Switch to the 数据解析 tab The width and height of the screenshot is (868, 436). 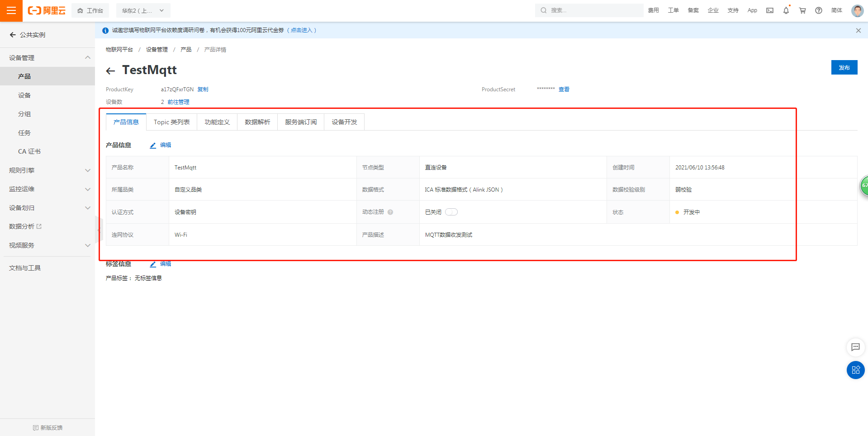(x=257, y=122)
